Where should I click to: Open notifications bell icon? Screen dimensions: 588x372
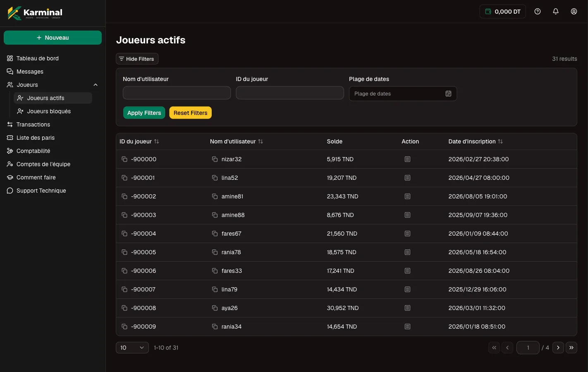click(556, 12)
